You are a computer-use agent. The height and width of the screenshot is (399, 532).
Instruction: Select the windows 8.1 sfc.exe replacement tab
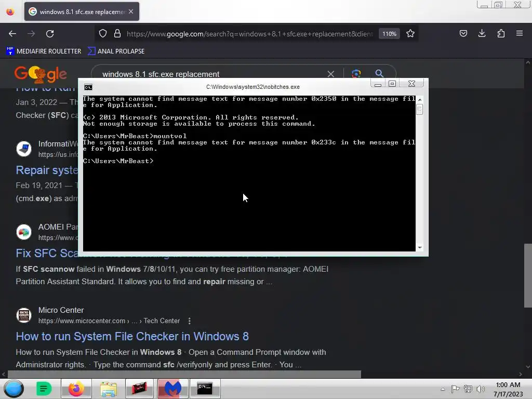tap(82, 11)
